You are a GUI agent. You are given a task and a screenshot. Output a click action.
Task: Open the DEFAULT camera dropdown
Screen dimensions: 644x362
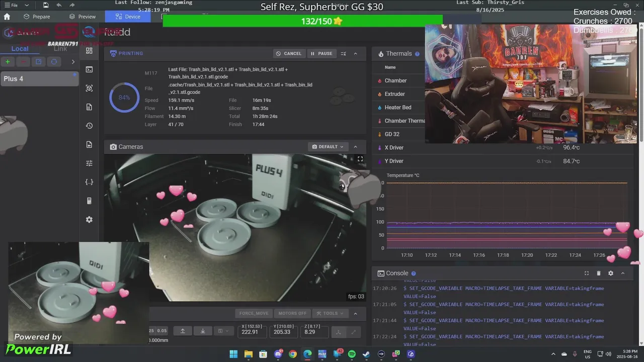coord(328,147)
